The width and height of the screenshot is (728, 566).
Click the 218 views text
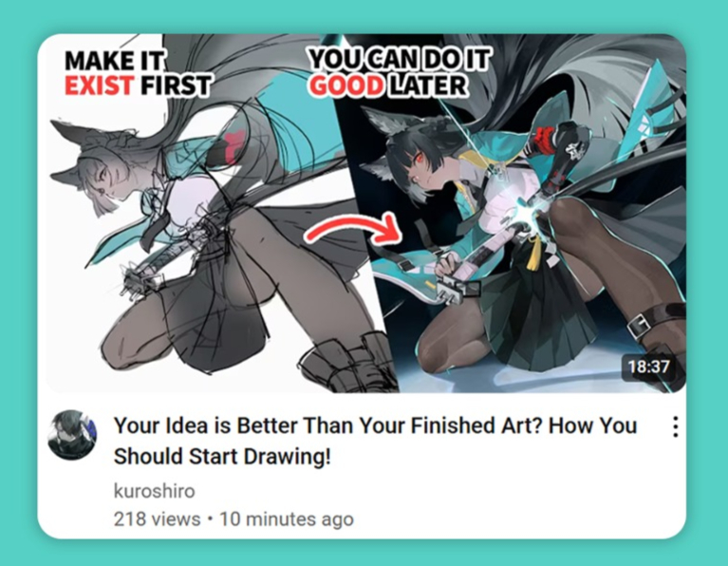[157, 519]
